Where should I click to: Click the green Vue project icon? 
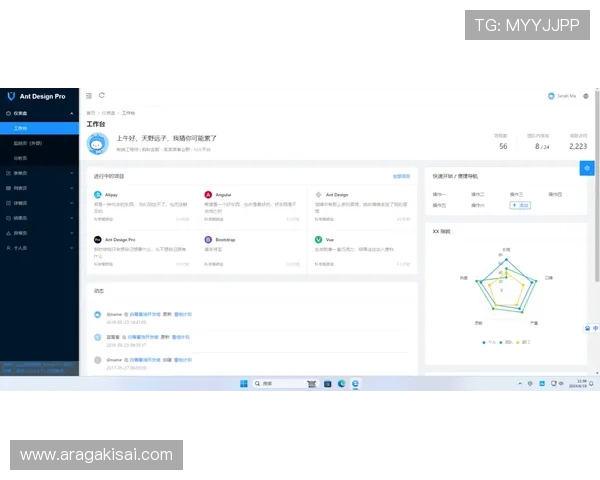point(318,240)
